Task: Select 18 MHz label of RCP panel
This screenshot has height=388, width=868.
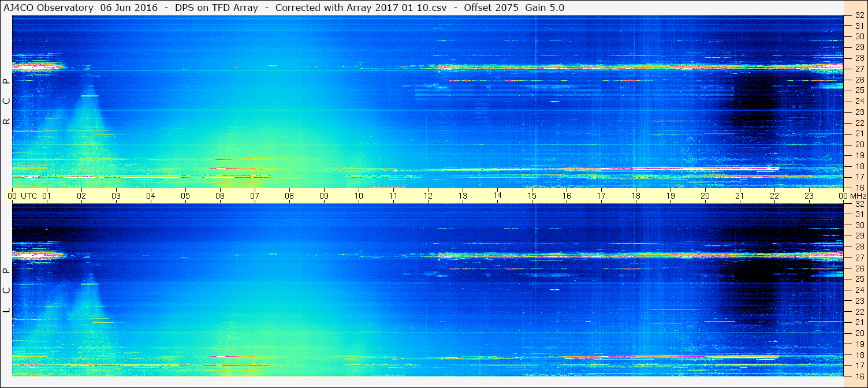Action: [x=860, y=166]
